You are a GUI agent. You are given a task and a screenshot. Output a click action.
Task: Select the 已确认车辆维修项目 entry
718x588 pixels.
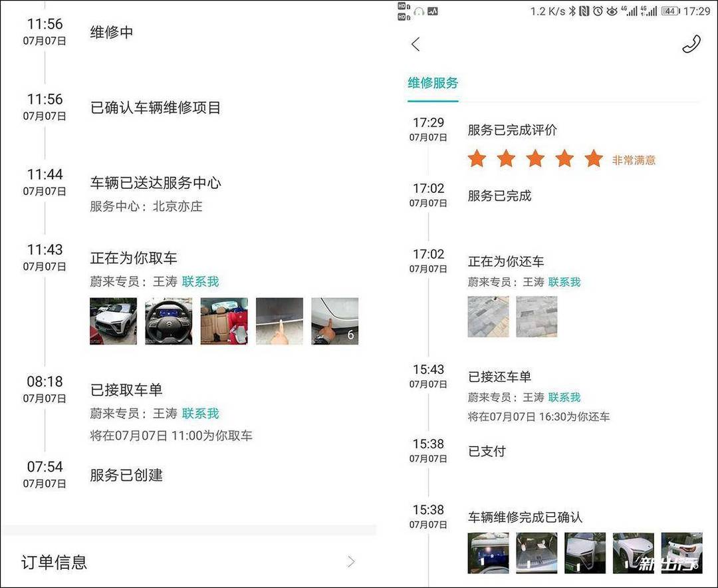[x=155, y=107]
